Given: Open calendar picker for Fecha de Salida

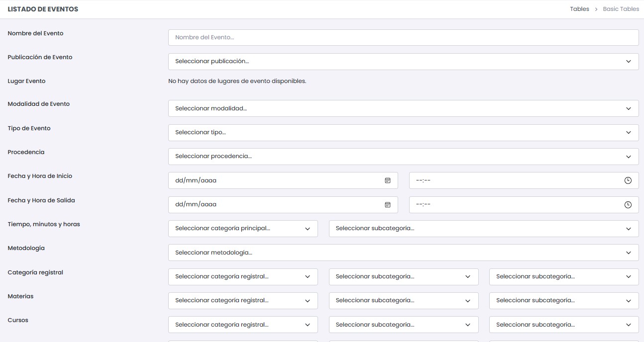Looking at the screenshot, I should (x=388, y=204).
